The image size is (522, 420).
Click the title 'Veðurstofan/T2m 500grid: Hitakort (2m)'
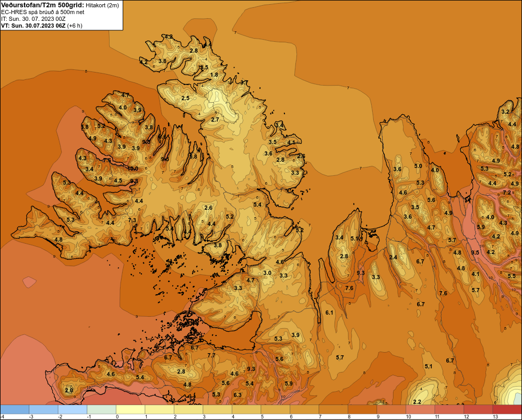point(60,5)
